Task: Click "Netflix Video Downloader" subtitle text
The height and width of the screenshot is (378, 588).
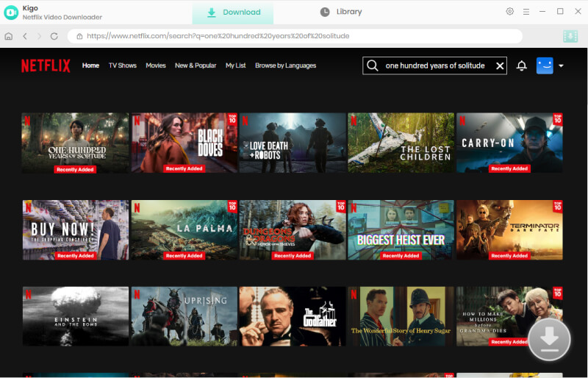Action: [x=62, y=17]
